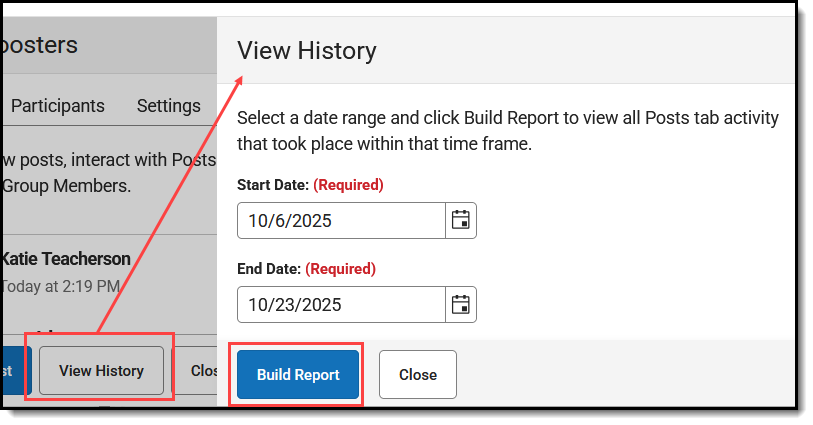This screenshot has width=813, height=425.
Task: Click the End Date label
Action: click(269, 269)
